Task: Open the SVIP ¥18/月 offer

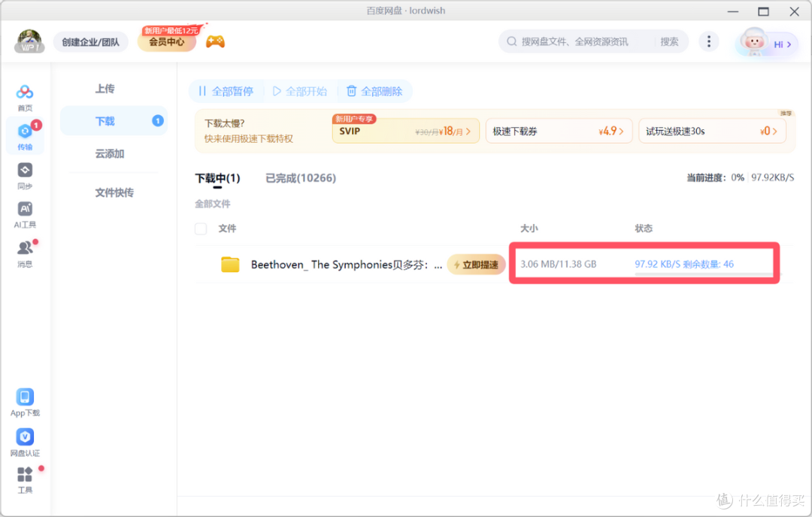Action: 405,132
